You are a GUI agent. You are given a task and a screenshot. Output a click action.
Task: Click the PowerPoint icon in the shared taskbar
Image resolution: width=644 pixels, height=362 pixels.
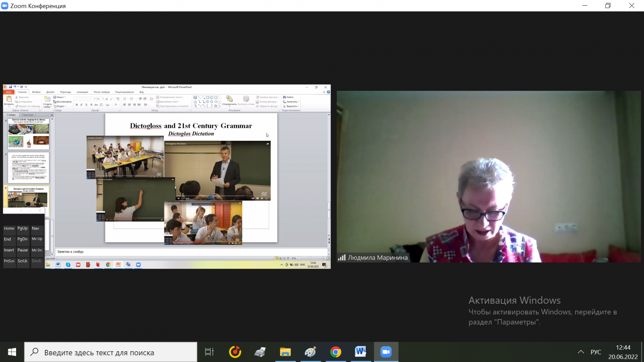pos(118,265)
